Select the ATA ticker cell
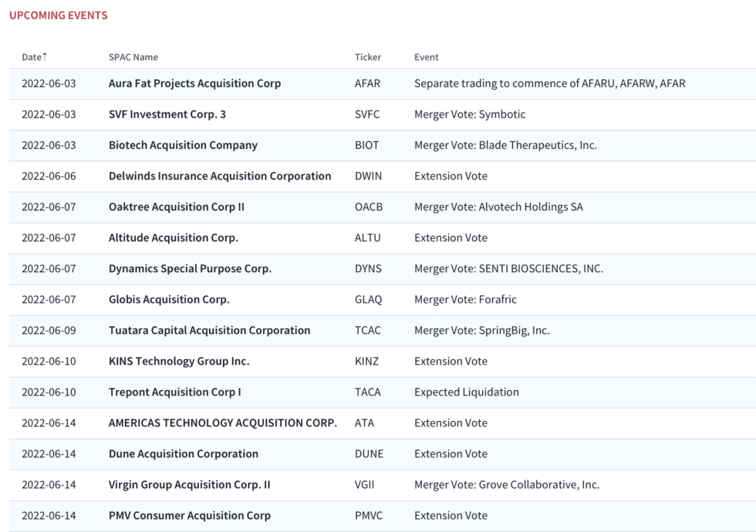 pyautogui.click(x=364, y=423)
